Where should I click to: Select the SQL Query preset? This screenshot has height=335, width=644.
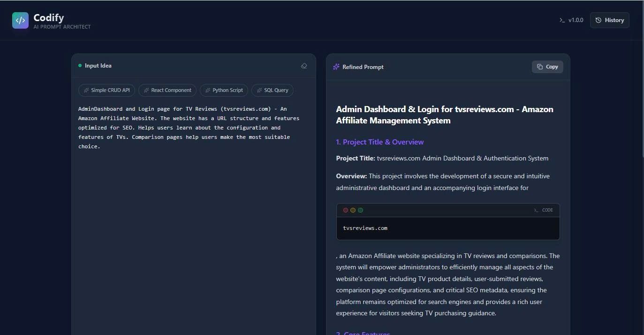pos(273,90)
